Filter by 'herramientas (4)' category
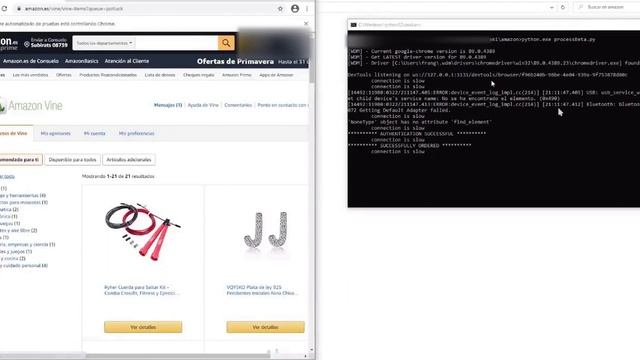The height and width of the screenshot is (360, 640). [23, 196]
